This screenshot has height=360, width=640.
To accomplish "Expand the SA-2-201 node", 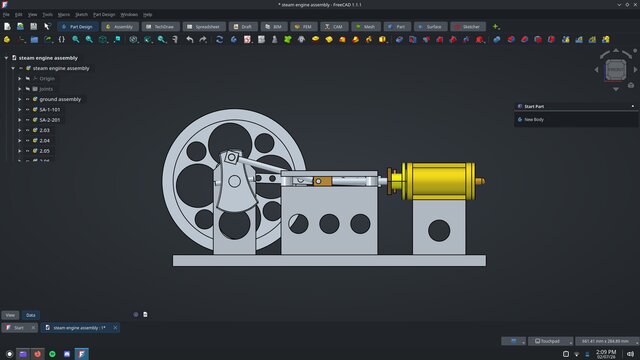I will [19, 120].
